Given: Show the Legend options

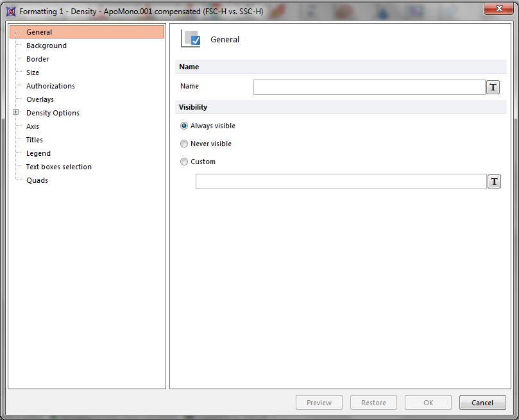Looking at the screenshot, I should pyautogui.click(x=38, y=153).
